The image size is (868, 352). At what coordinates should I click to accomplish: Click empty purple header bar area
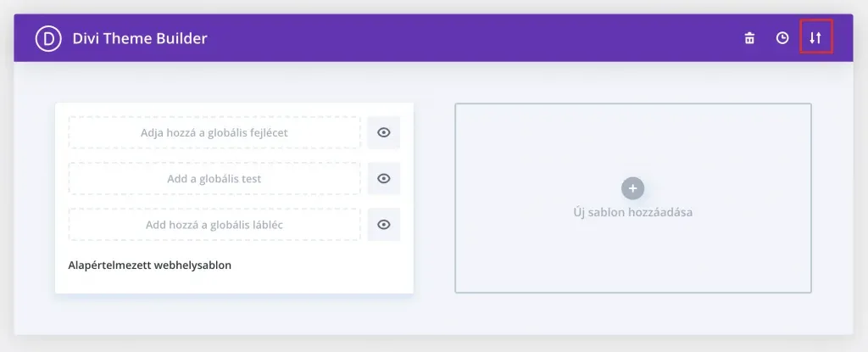click(x=470, y=38)
